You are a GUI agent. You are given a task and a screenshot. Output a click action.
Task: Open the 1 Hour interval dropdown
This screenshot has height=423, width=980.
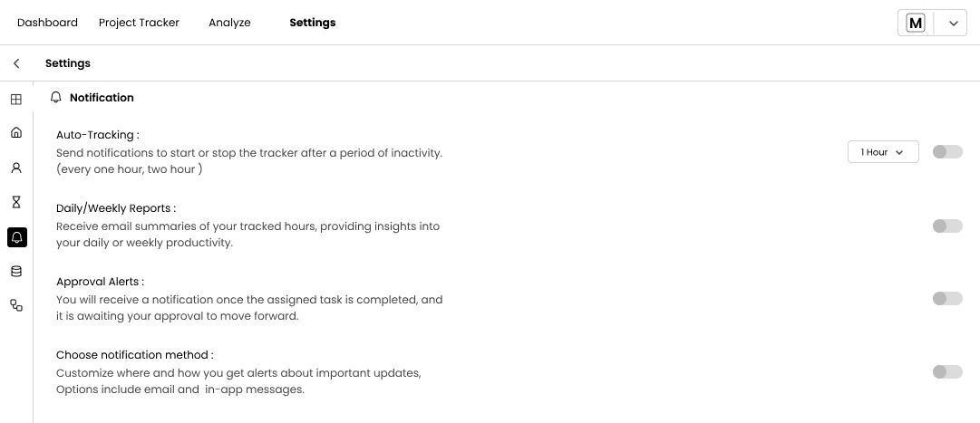click(x=883, y=152)
